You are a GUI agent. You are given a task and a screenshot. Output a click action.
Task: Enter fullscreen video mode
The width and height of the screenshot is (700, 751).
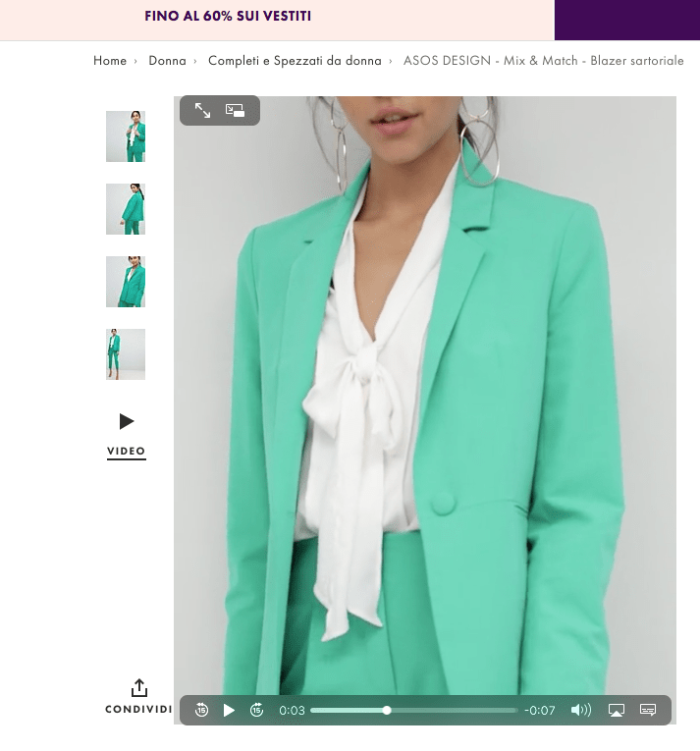[x=202, y=111]
